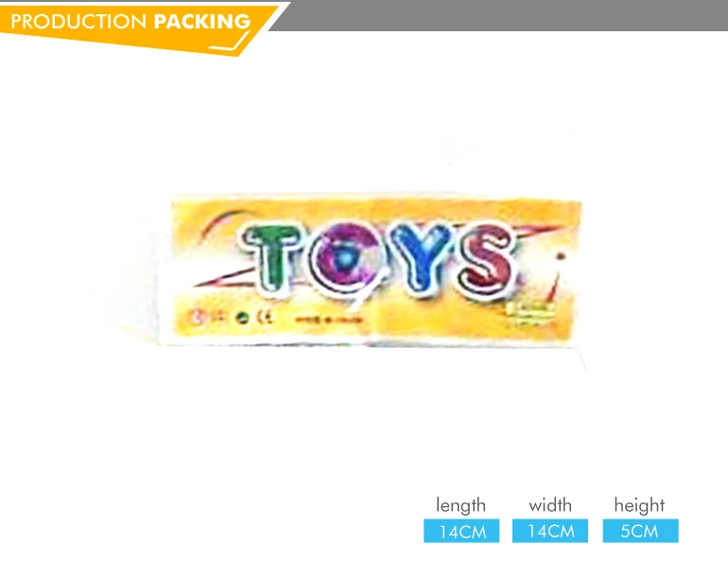Click the blue 14CM width badge

click(550, 531)
